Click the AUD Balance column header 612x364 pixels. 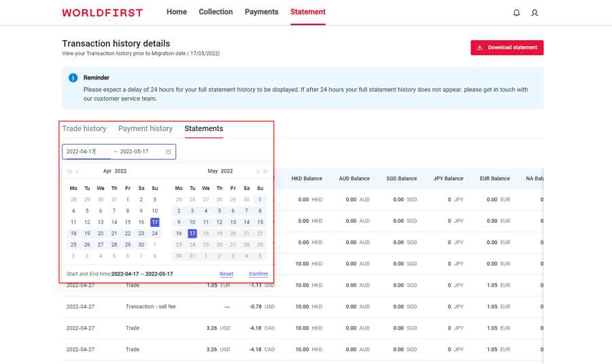[354, 179]
